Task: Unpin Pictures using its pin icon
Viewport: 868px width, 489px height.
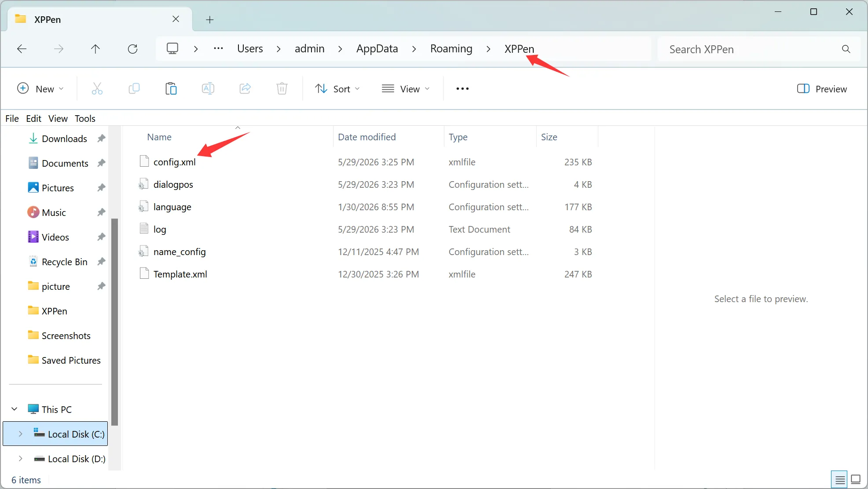Action: (101, 188)
